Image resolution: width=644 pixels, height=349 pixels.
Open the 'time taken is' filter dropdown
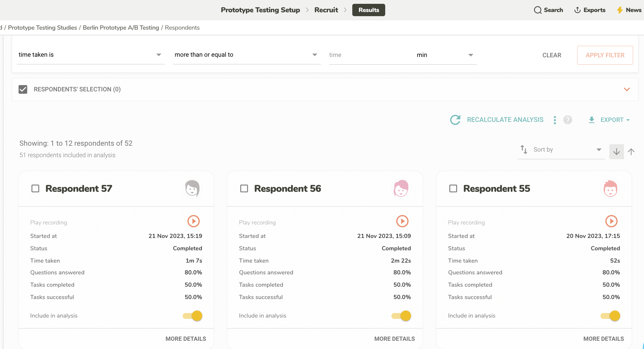(x=91, y=55)
